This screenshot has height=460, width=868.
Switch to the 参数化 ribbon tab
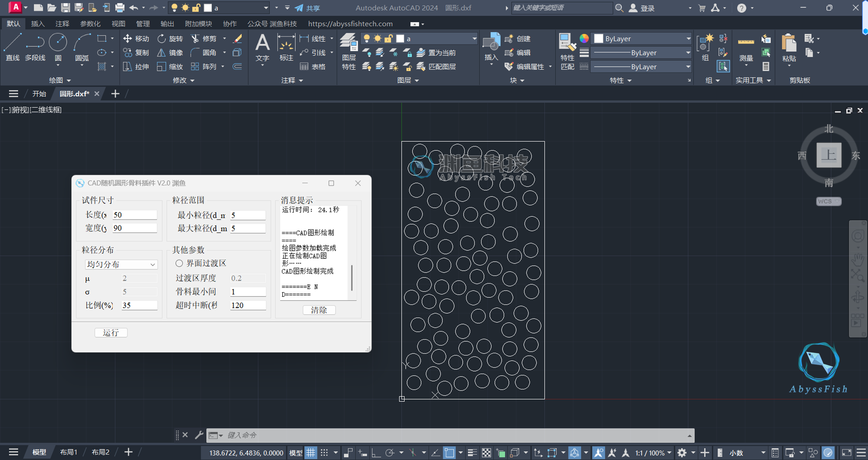(x=90, y=24)
